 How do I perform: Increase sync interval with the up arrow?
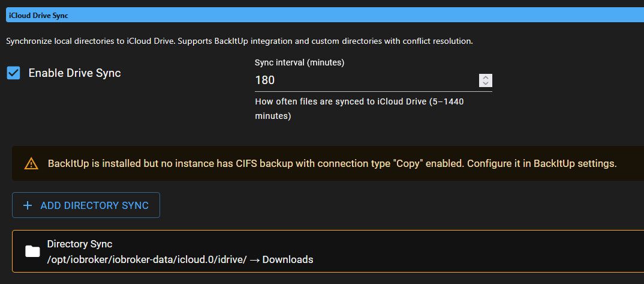click(486, 77)
